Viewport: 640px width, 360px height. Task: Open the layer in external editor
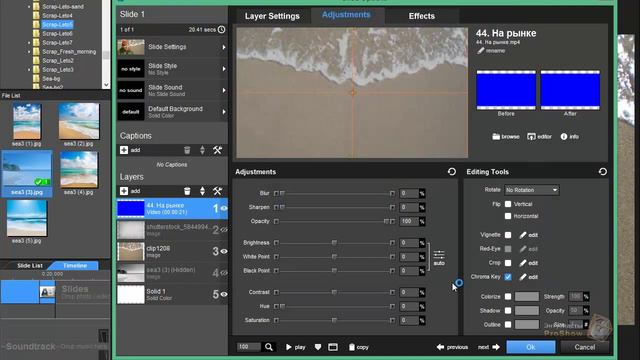coord(539,136)
